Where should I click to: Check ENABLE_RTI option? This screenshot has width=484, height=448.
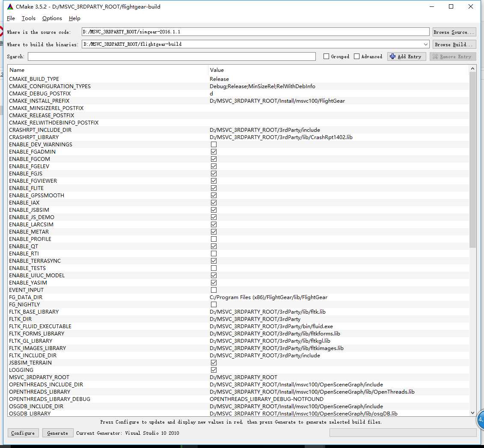214,254
